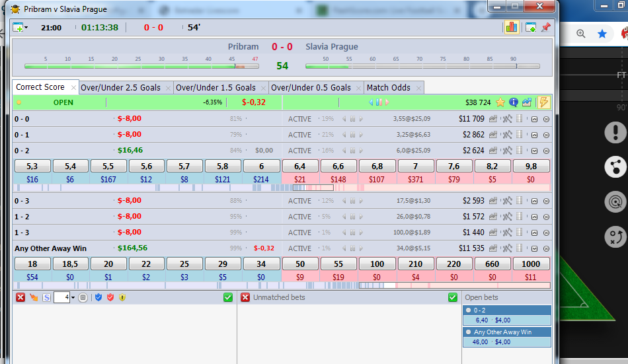Open the graph icon on 0 - 1 row
This screenshot has height=364, width=628.
point(493,135)
